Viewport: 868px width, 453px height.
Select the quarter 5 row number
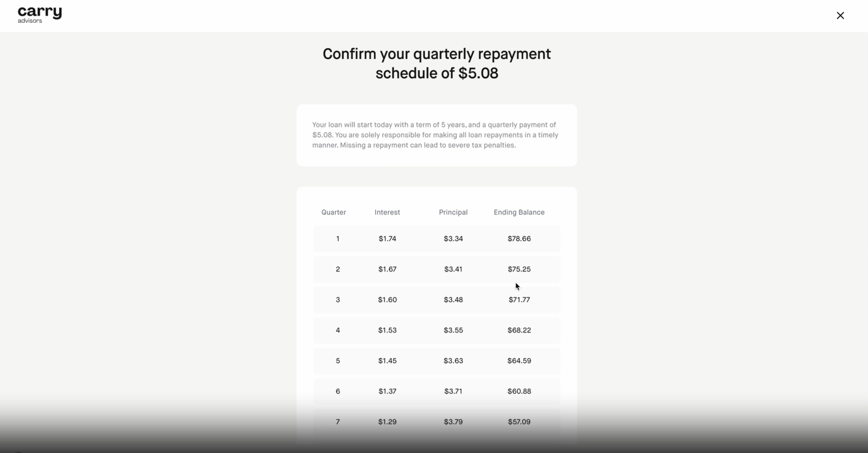click(338, 361)
